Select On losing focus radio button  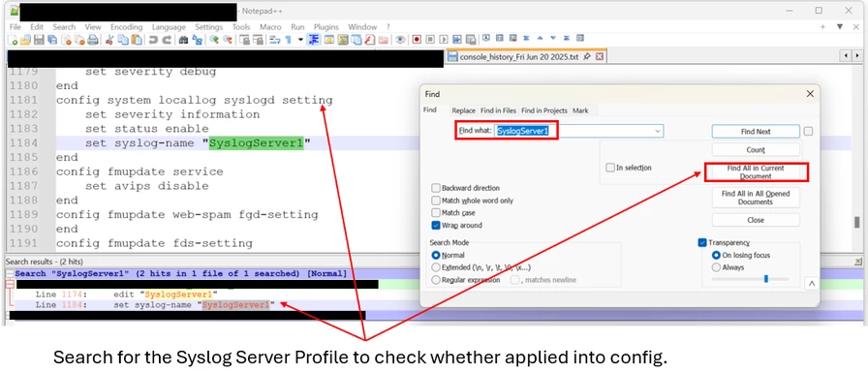pyautogui.click(x=716, y=255)
